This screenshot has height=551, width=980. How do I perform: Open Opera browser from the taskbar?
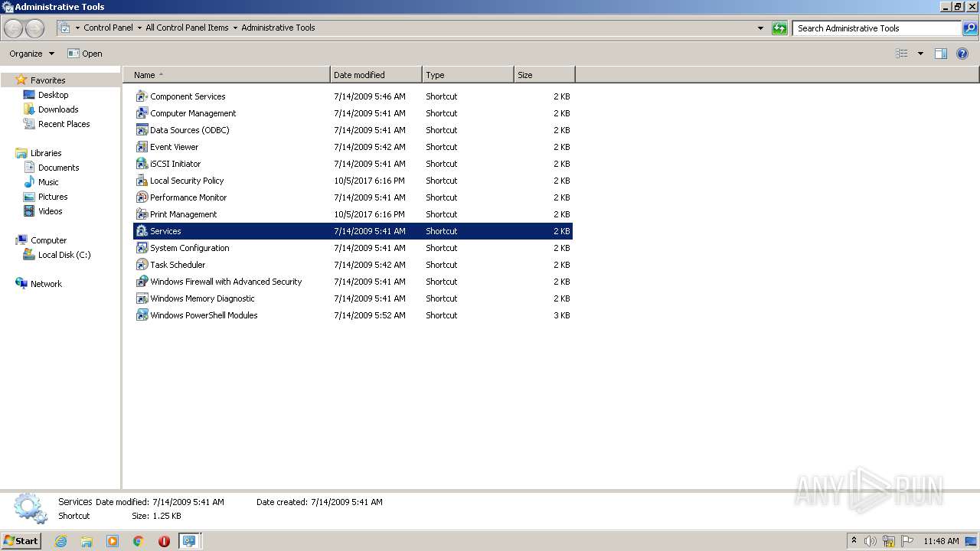click(164, 541)
